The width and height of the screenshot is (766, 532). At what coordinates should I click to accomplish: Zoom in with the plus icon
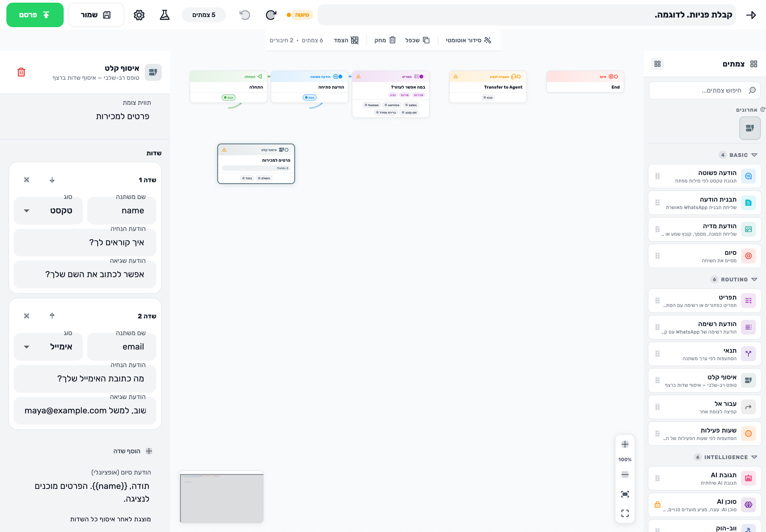pyautogui.click(x=625, y=444)
